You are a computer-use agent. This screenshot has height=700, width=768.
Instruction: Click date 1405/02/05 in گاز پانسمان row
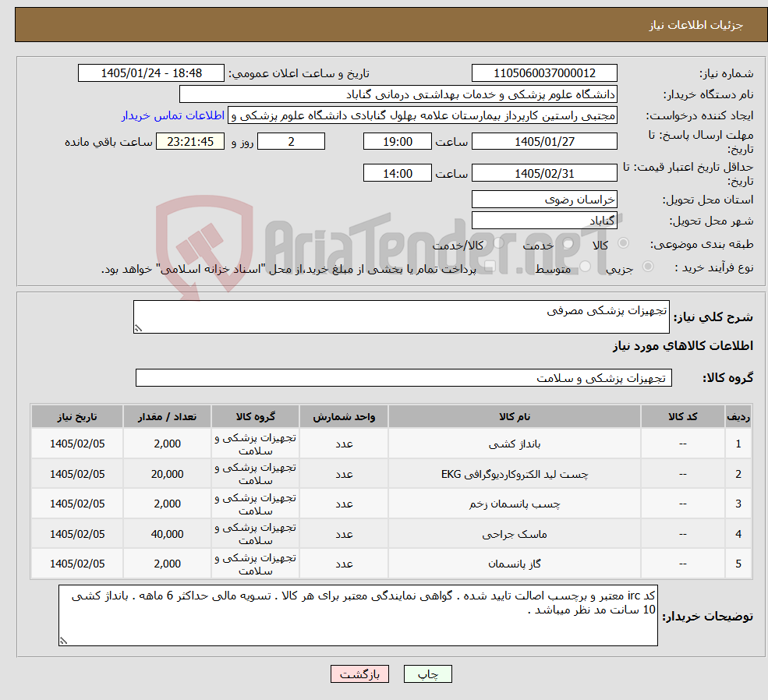(x=77, y=564)
